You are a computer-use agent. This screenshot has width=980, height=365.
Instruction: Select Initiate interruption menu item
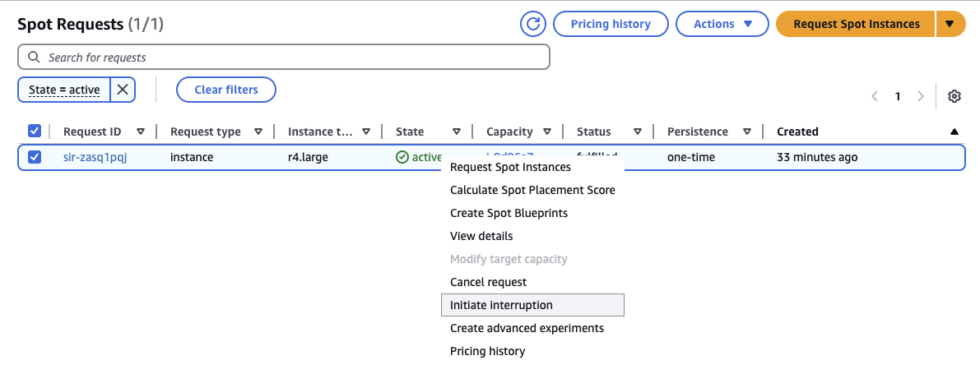[x=501, y=305]
